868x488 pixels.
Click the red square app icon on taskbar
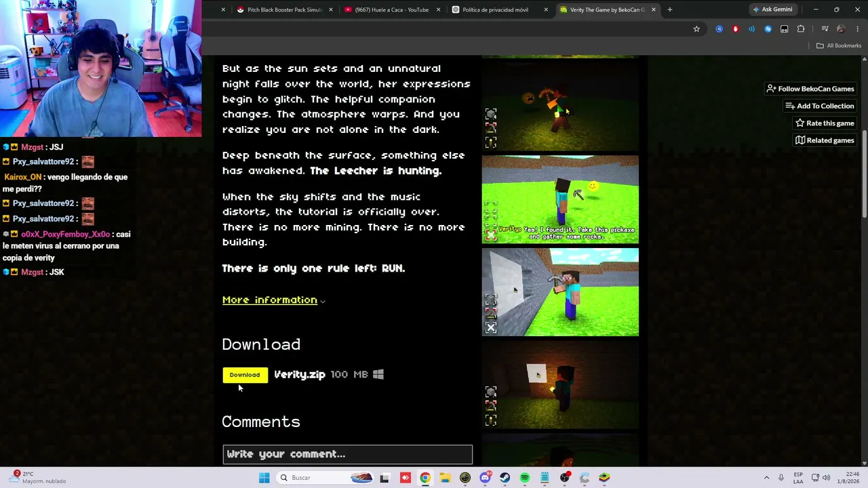406,478
